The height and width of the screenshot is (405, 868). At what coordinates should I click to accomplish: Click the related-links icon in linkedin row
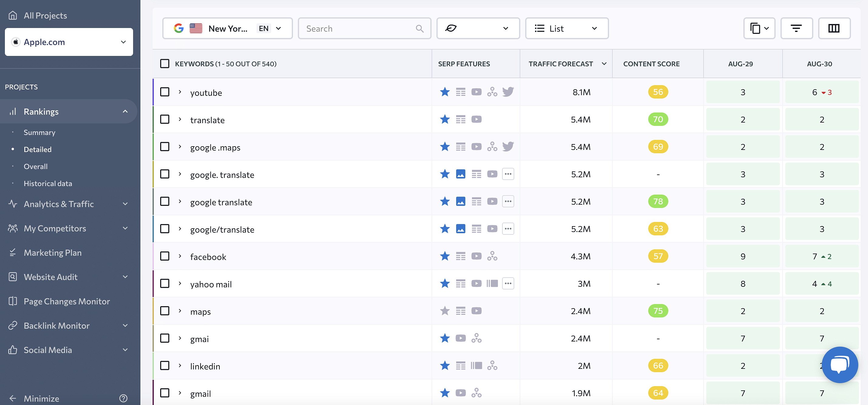[492, 365]
